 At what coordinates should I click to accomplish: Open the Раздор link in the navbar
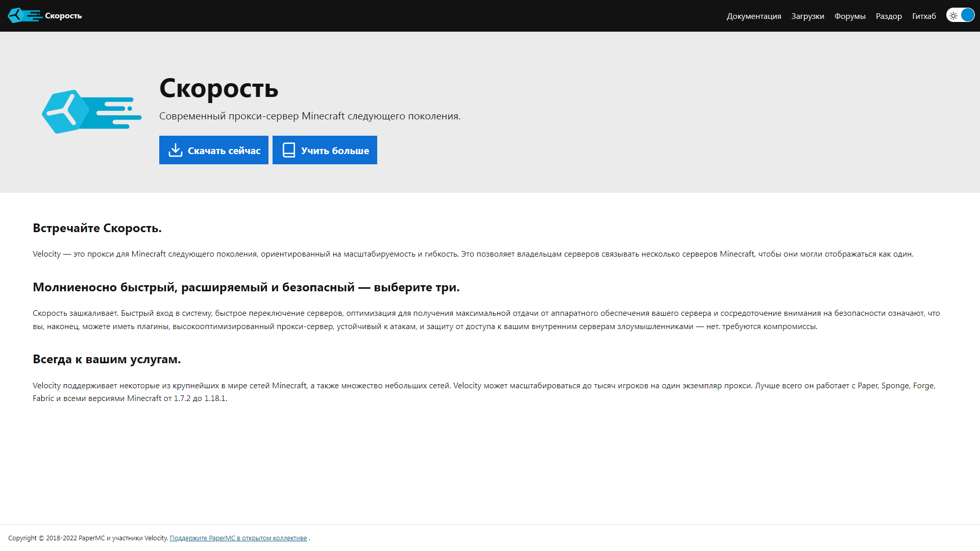[888, 16]
